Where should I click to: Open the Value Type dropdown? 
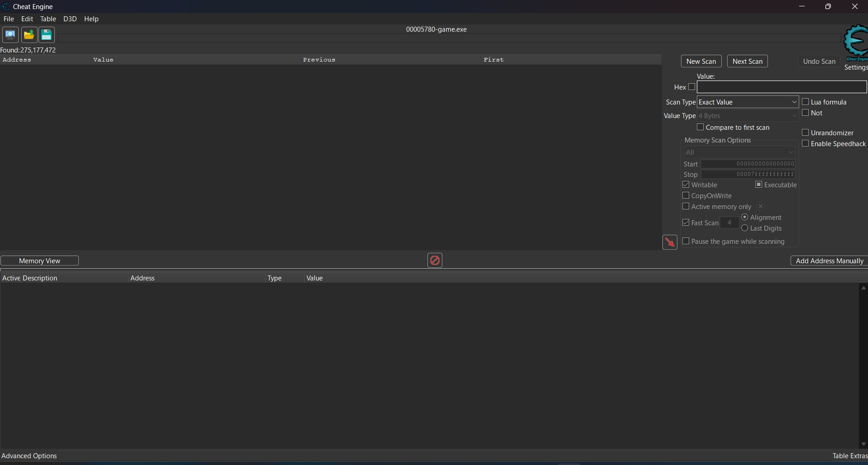748,116
